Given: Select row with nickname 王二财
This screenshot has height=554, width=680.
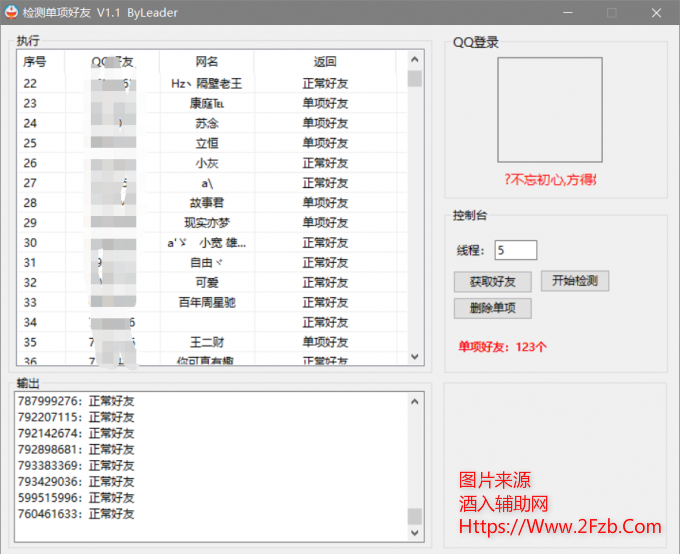Looking at the screenshot, I should click(212, 342).
